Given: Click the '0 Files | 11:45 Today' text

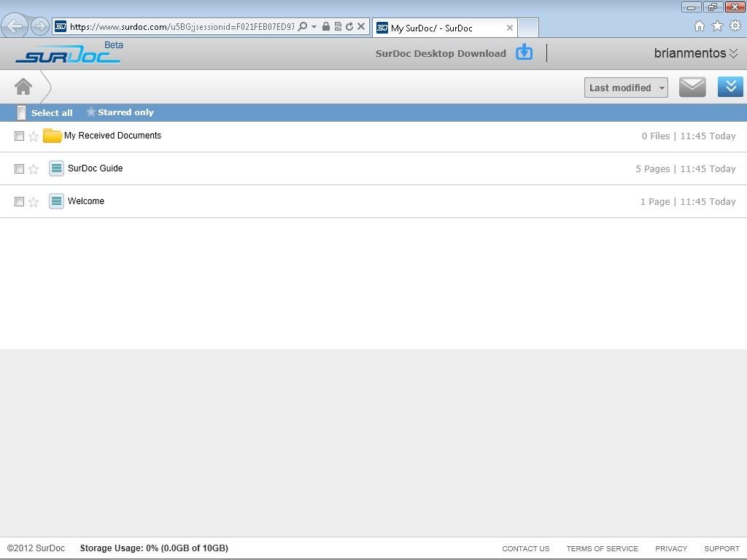Looking at the screenshot, I should (x=689, y=136).
